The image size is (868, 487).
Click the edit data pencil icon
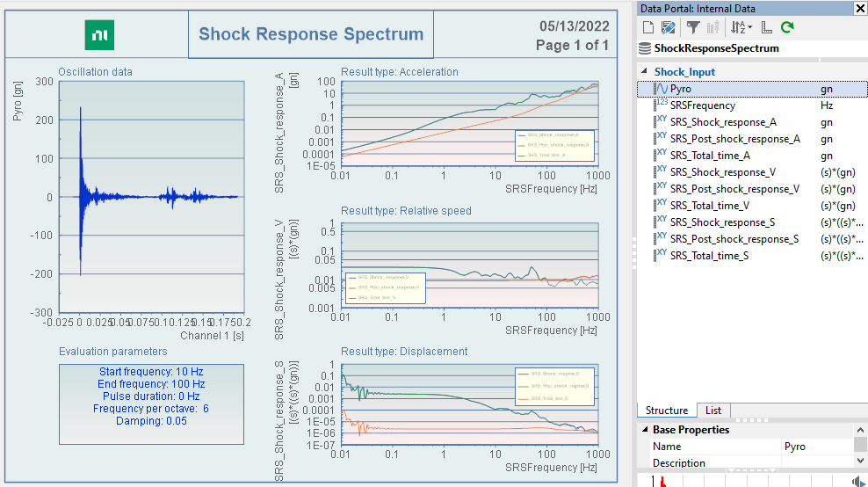[x=668, y=27]
